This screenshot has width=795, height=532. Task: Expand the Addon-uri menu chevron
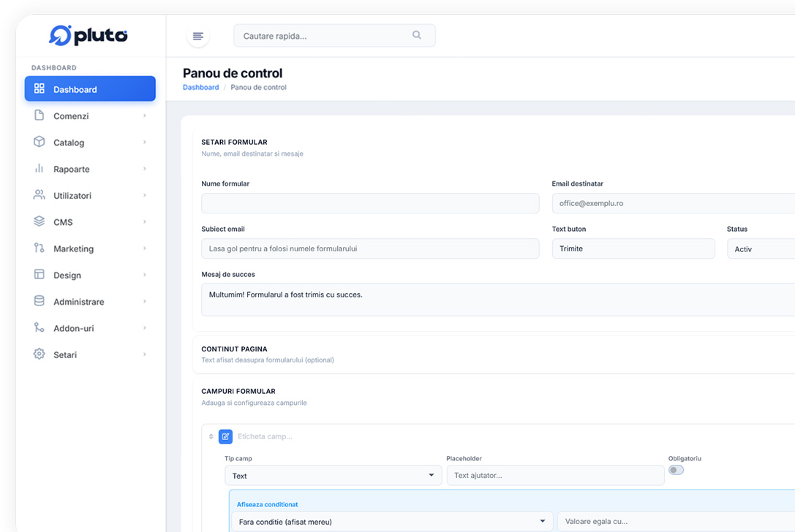coord(145,328)
